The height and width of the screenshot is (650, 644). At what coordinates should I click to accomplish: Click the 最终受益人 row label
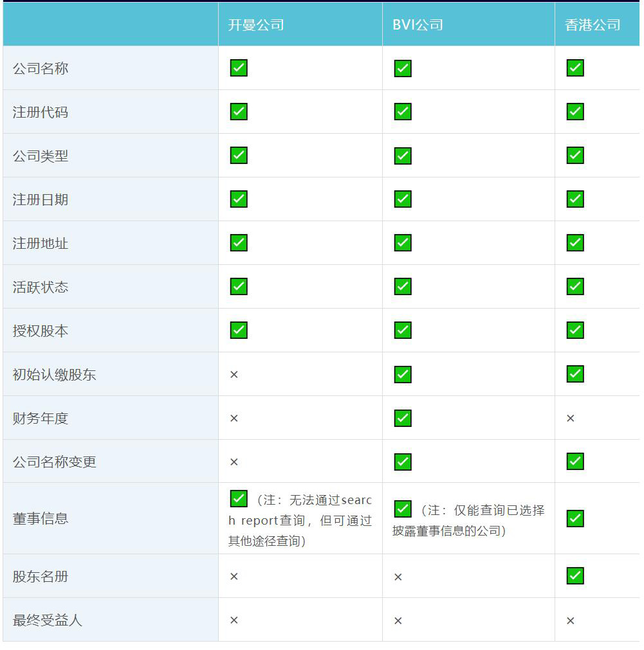tap(48, 620)
